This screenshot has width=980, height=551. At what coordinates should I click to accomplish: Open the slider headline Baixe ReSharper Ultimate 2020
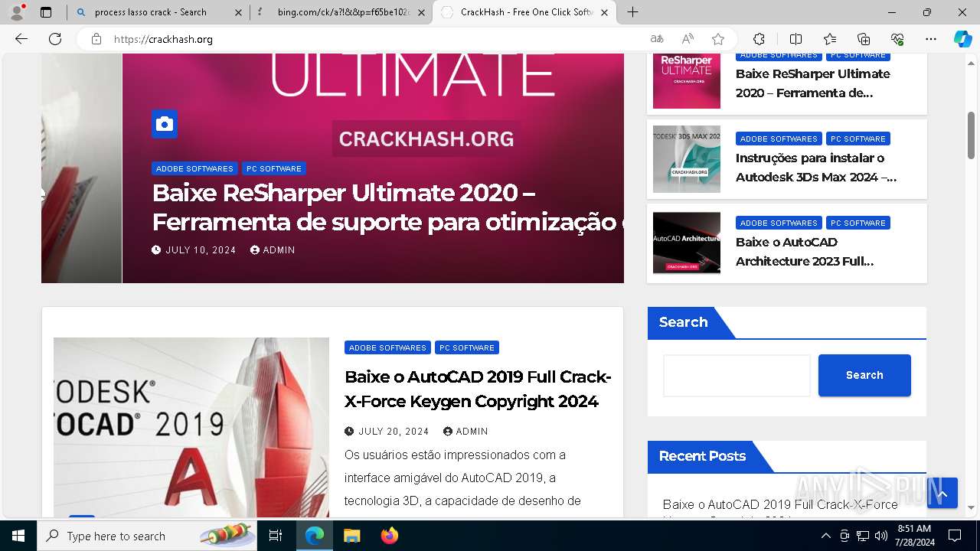coord(388,207)
